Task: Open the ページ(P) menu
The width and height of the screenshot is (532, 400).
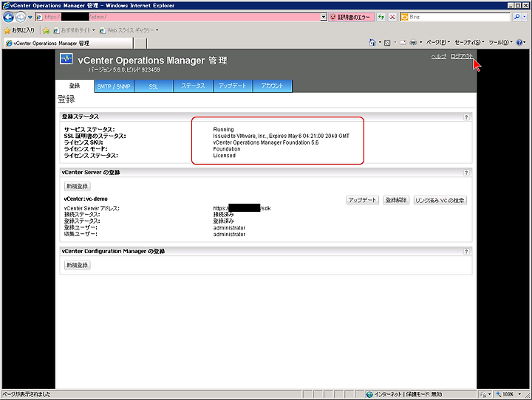Action: point(438,42)
